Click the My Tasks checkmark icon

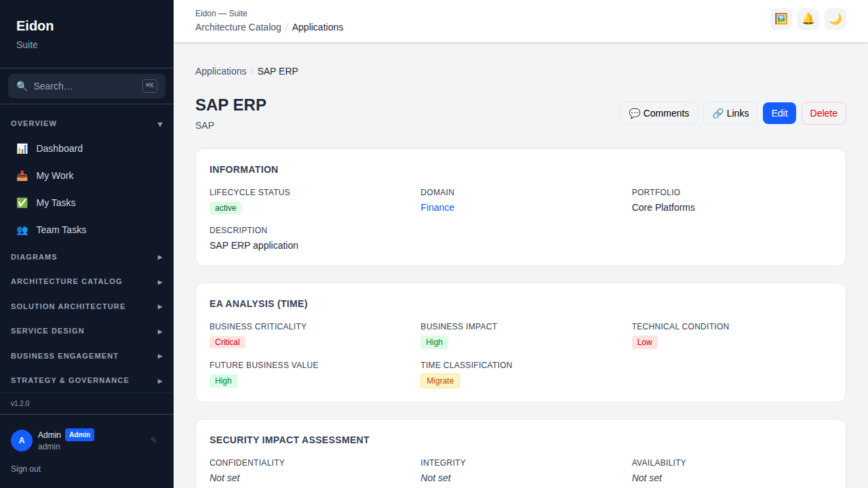(x=22, y=203)
